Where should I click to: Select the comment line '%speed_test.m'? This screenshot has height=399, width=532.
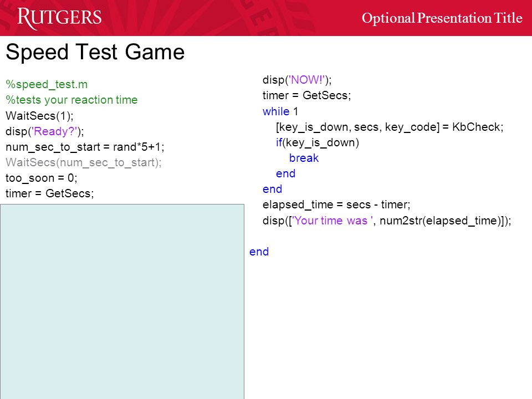tap(47, 84)
